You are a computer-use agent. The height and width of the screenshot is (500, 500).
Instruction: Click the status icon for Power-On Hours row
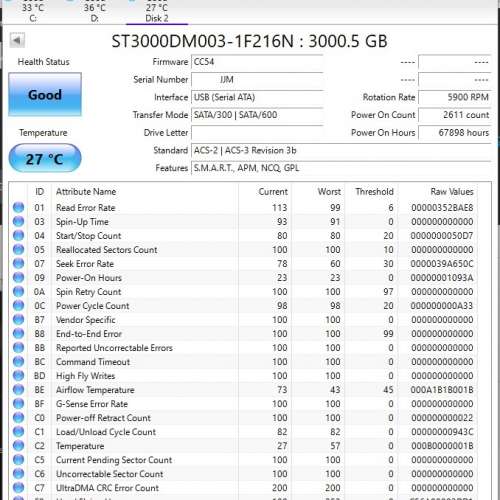pyautogui.click(x=19, y=277)
